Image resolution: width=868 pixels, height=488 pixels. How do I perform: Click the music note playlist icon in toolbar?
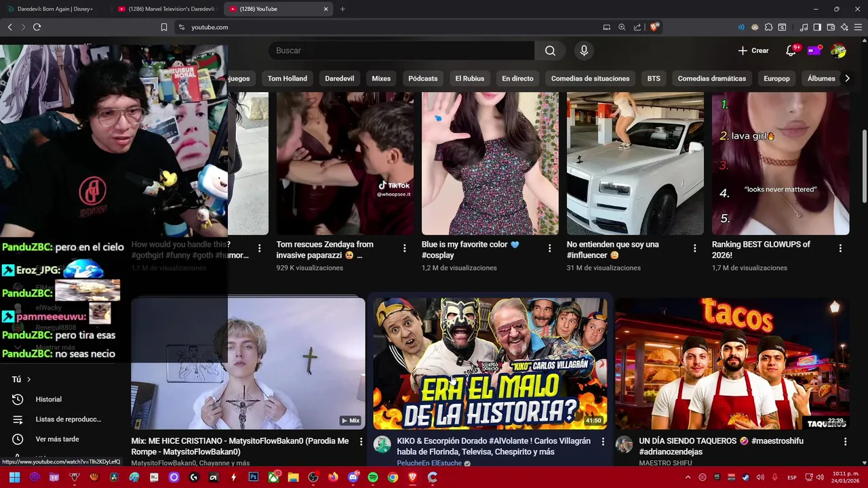click(804, 27)
